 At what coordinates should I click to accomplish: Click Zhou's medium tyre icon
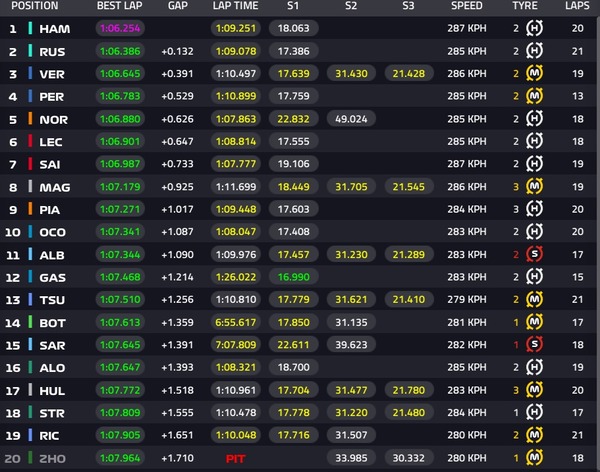coord(534,457)
